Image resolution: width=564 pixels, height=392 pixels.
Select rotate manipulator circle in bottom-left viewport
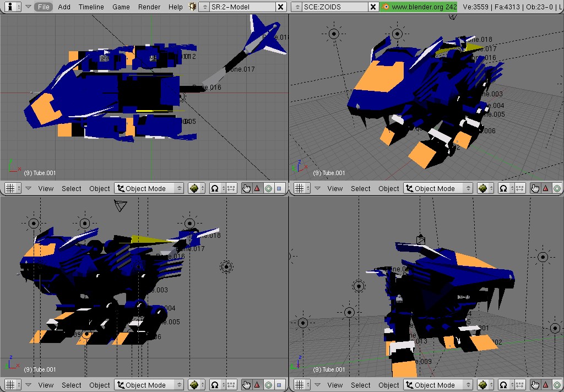tap(268, 385)
